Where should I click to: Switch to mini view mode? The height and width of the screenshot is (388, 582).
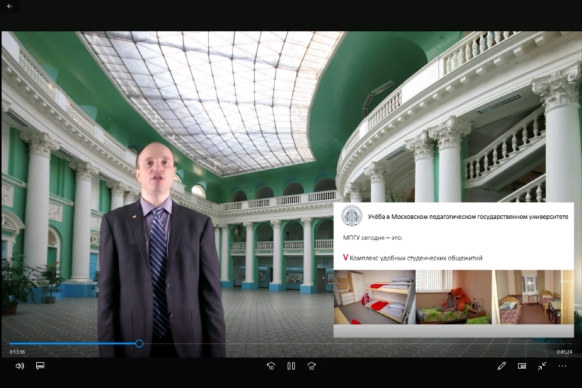[x=522, y=366]
